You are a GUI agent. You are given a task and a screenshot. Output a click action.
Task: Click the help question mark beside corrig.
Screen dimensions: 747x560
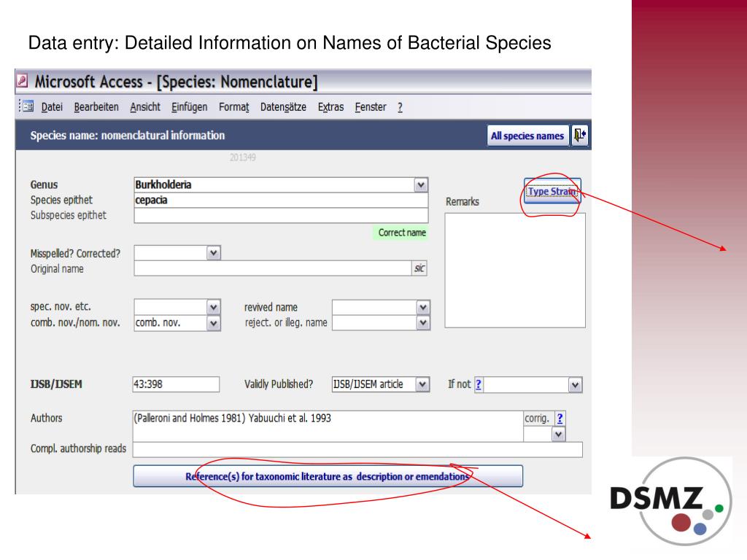pos(560,418)
